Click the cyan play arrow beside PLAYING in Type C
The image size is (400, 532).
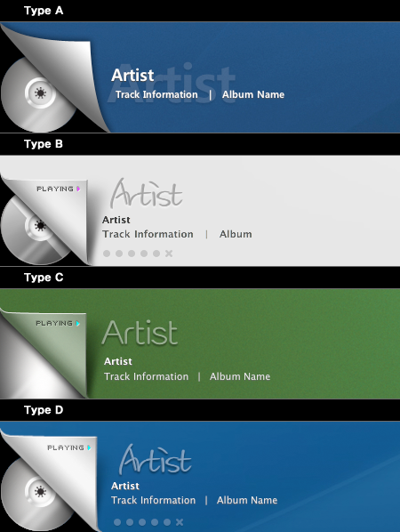[78, 323]
